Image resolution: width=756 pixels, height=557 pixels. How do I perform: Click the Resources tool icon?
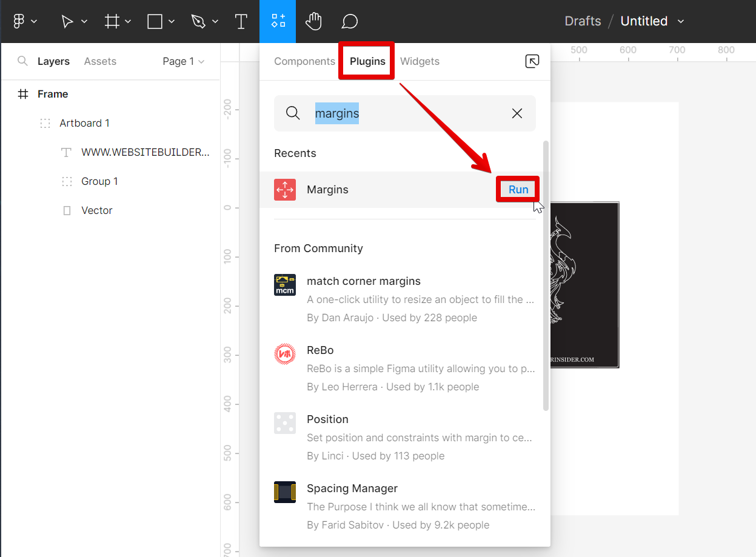click(x=278, y=21)
